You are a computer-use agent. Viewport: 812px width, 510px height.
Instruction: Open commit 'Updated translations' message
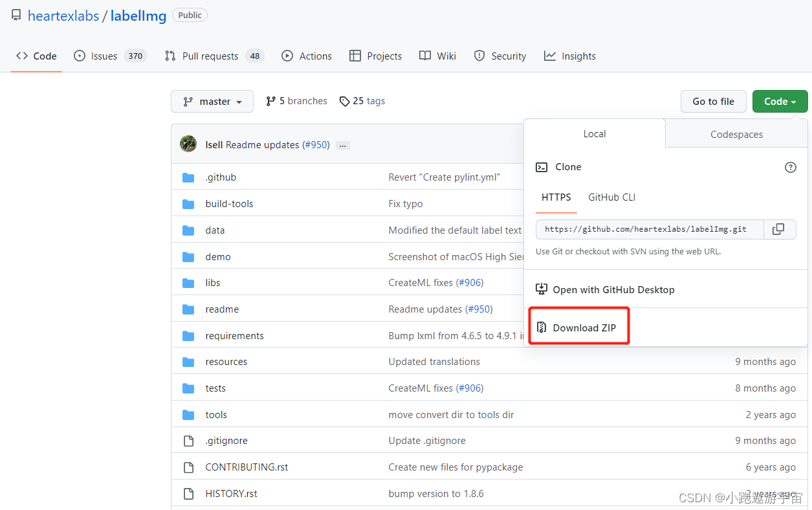434,362
